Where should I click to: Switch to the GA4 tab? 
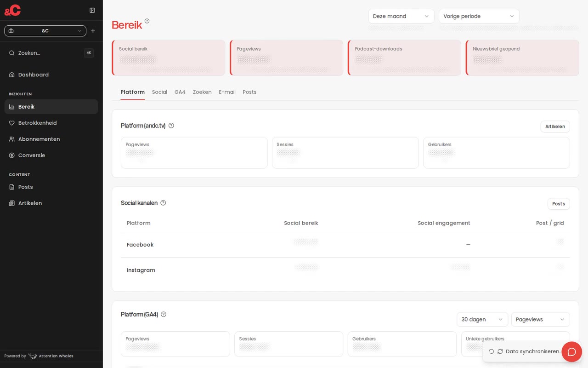[180, 92]
